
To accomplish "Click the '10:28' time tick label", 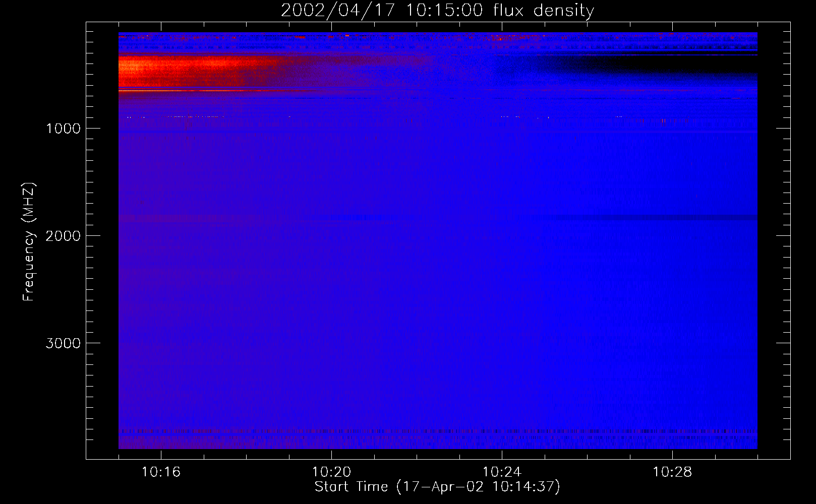I will [672, 472].
